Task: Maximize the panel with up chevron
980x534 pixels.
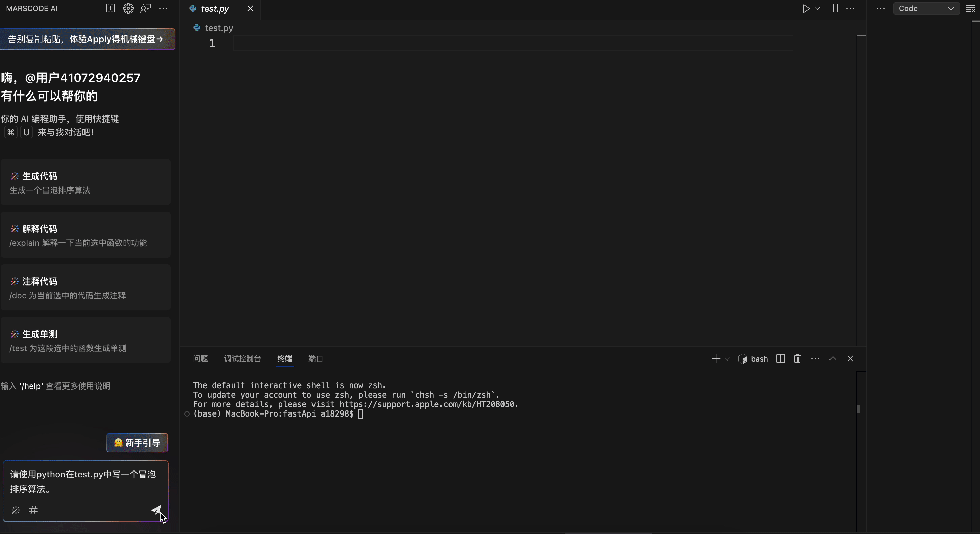Action: [833, 358]
